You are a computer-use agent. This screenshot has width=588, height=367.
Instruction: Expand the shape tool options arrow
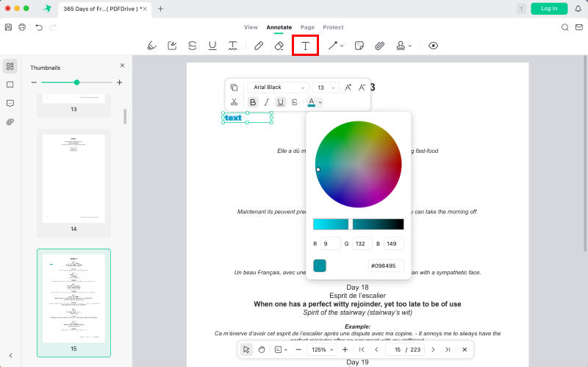tap(342, 46)
